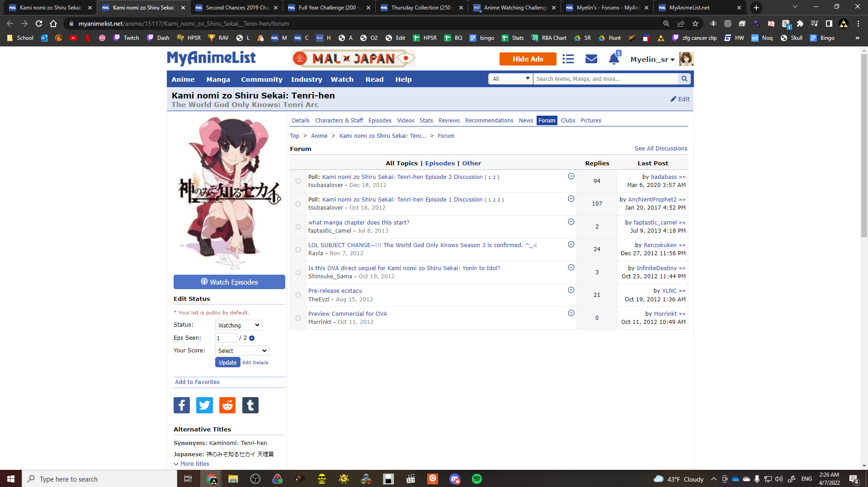
Task: Open the Myelin_sr account dropdown
Action: click(652, 60)
